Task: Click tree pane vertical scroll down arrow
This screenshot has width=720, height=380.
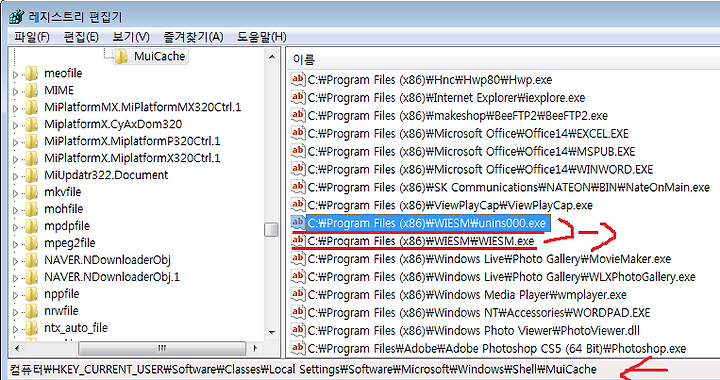Action: click(x=272, y=332)
